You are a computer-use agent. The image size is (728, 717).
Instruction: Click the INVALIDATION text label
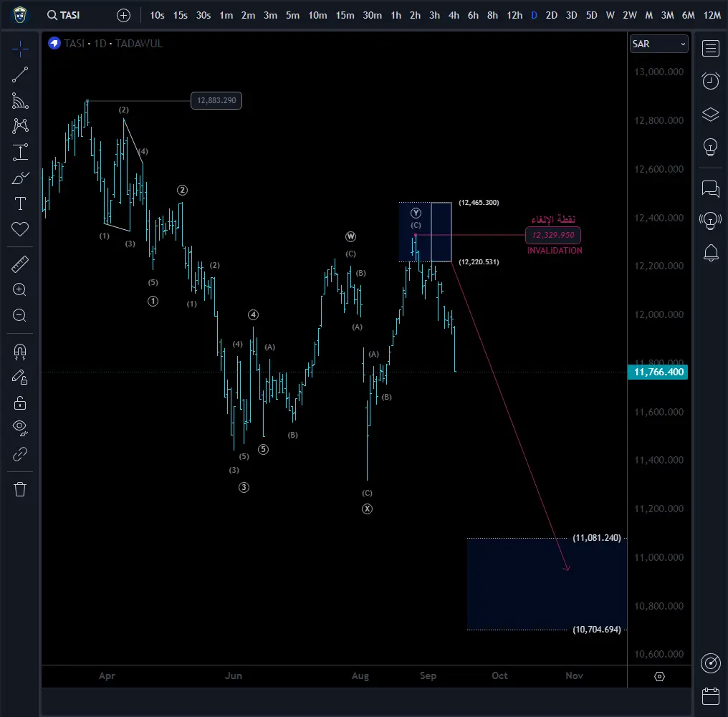(x=555, y=251)
